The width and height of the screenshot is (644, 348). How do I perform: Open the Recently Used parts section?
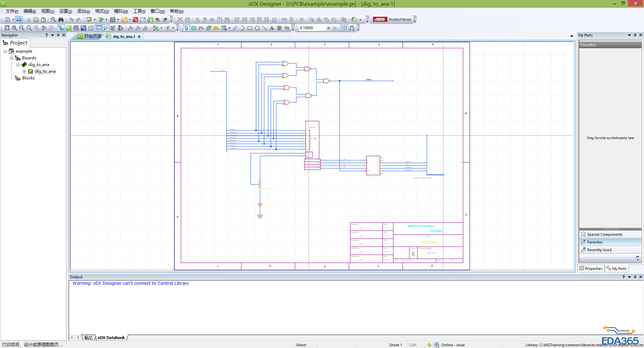point(599,250)
